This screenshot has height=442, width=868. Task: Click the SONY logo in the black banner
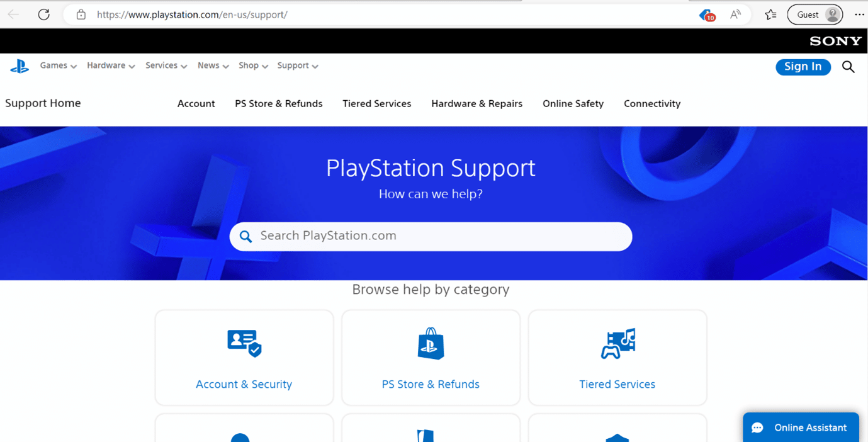click(835, 40)
